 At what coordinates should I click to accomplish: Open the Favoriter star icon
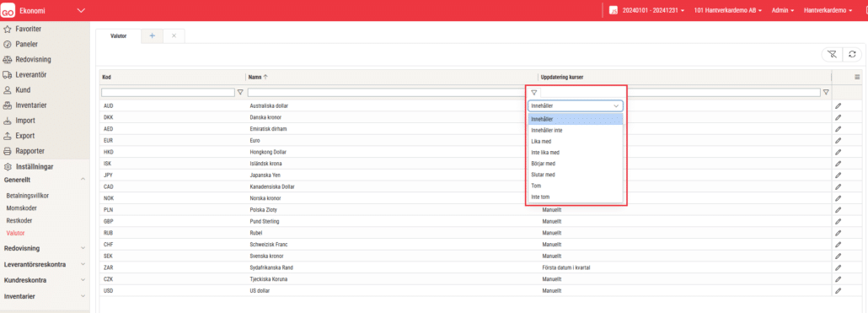pos(8,29)
